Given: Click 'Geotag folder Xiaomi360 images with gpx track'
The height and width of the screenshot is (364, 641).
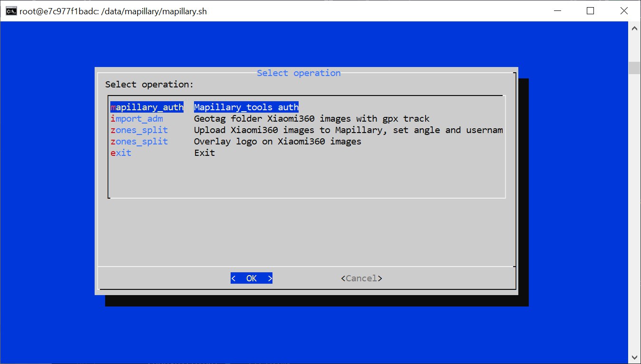Looking at the screenshot, I should pos(312,119).
